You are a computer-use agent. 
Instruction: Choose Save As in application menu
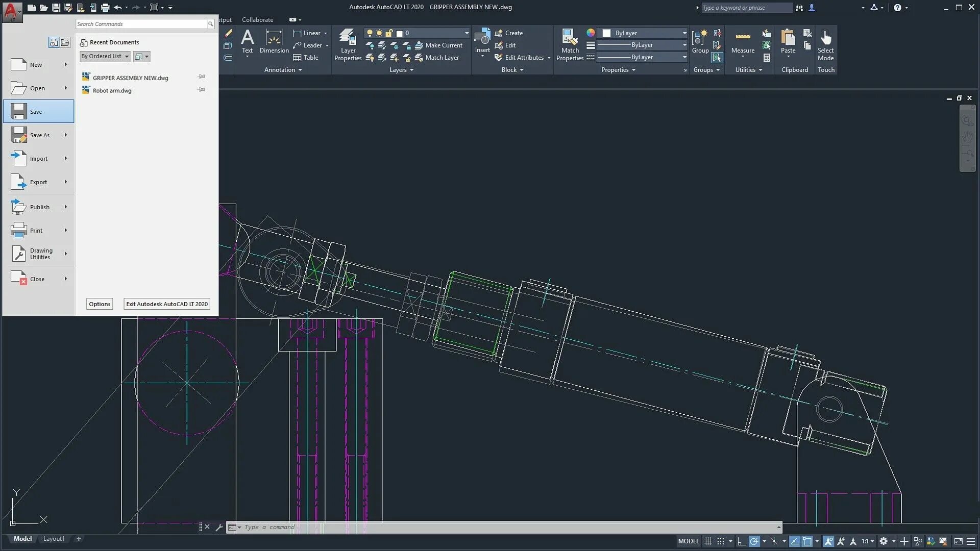coord(39,135)
